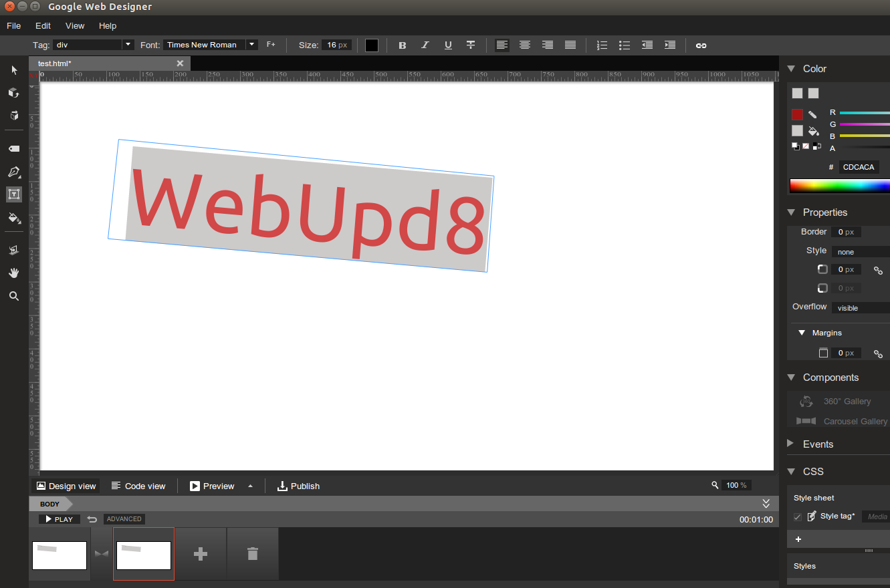Click the stroke pencil icon in Color panel
The height and width of the screenshot is (588, 890).
(x=812, y=115)
